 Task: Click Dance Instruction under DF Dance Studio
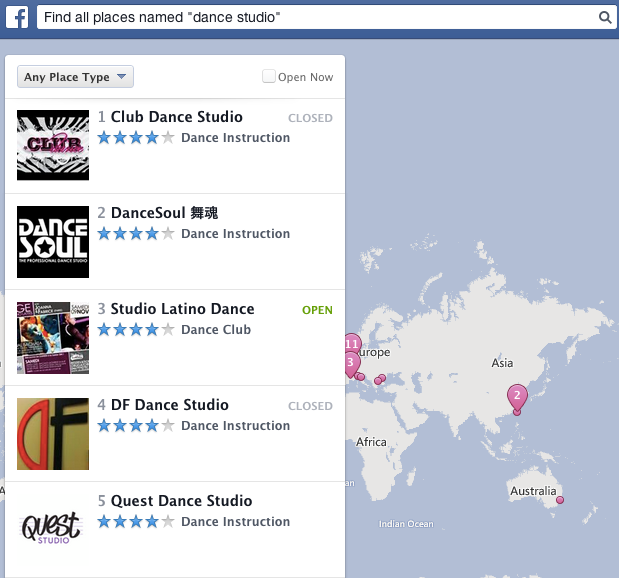pyautogui.click(x=235, y=425)
